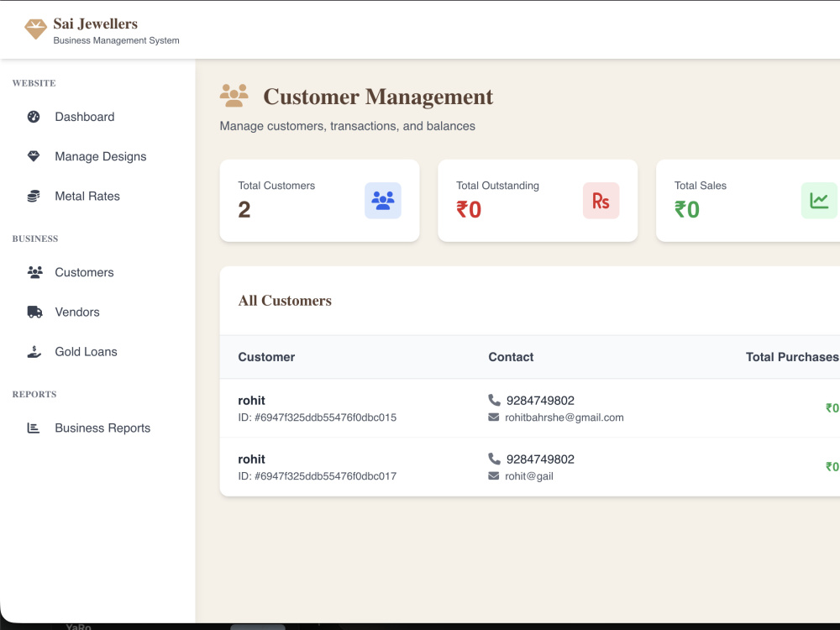The height and width of the screenshot is (630, 840).
Task: Click the Vendors truck icon
Action: pos(34,312)
